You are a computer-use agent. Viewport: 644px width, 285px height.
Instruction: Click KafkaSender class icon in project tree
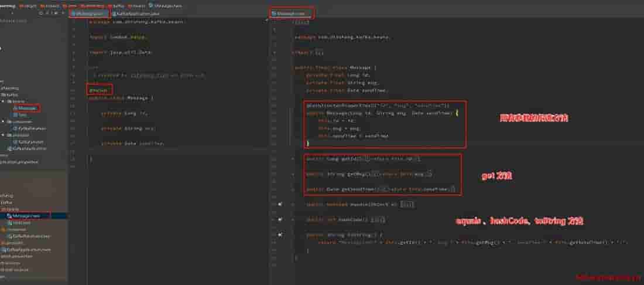point(15,141)
